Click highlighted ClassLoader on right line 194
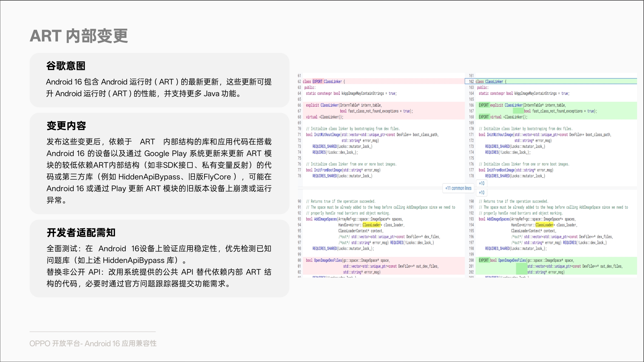Viewport: 644px width, 362px height. (544, 225)
